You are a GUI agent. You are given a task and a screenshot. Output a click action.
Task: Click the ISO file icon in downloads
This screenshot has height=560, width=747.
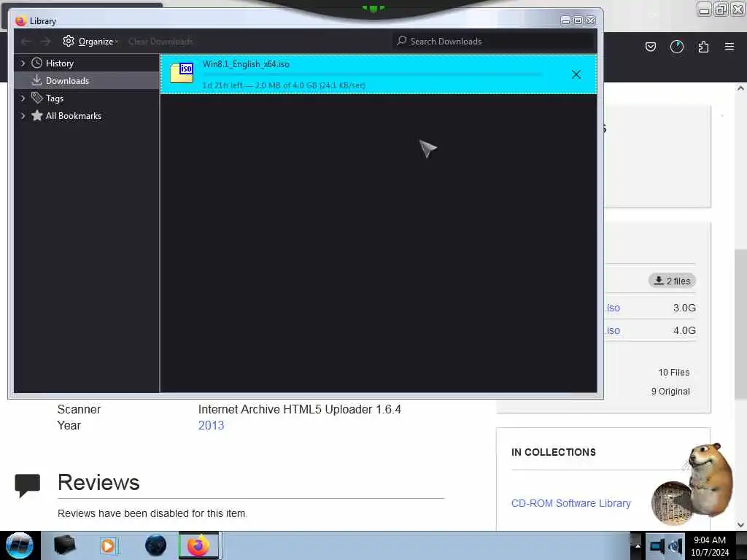tap(182, 73)
